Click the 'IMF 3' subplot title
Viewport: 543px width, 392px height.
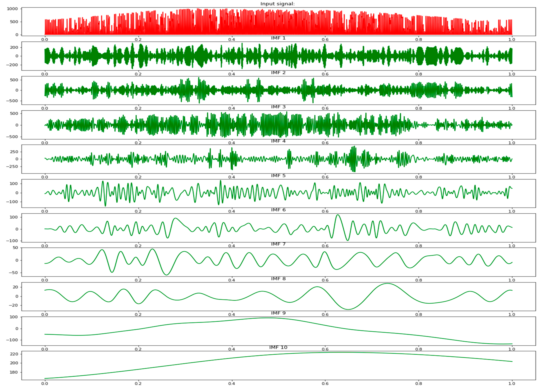click(278, 107)
